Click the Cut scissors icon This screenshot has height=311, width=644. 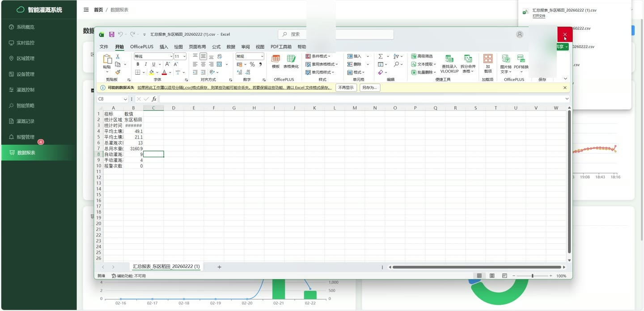(x=118, y=56)
